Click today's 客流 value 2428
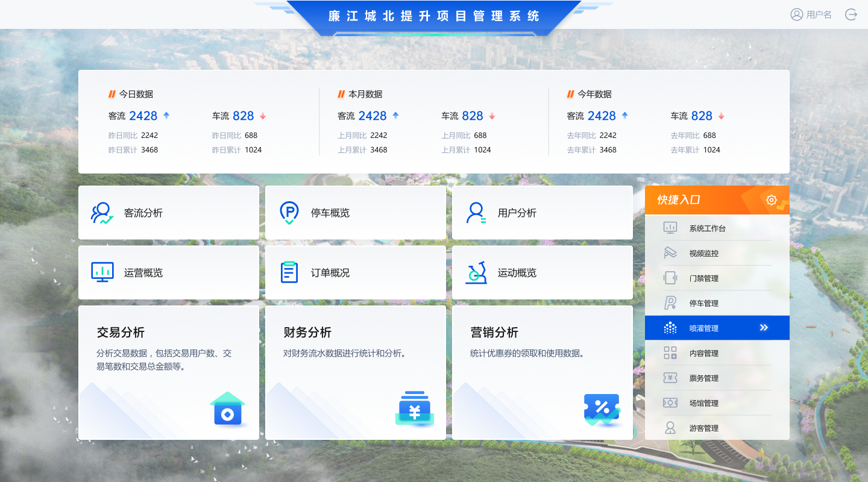The width and height of the screenshot is (868, 482). (143, 116)
